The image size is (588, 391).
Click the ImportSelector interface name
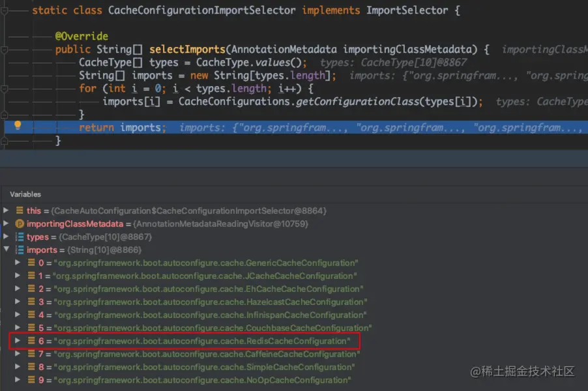point(407,10)
